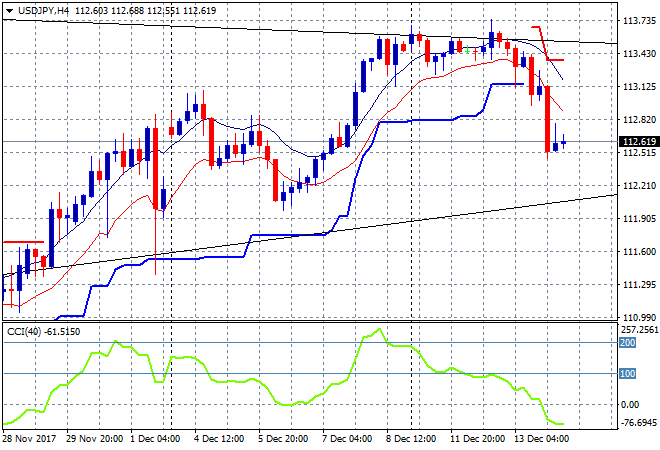Select the CCI(40) -61.5150 indicator label

click(x=43, y=332)
